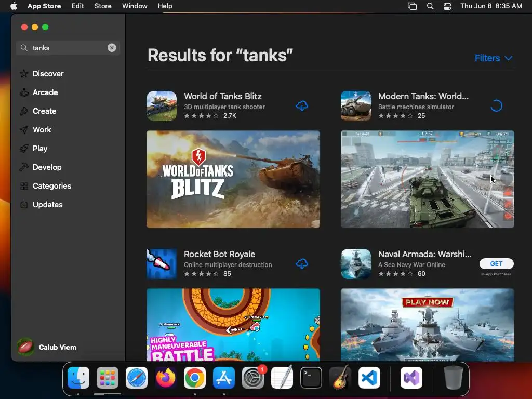Open the Apple menu

point(14,6)
